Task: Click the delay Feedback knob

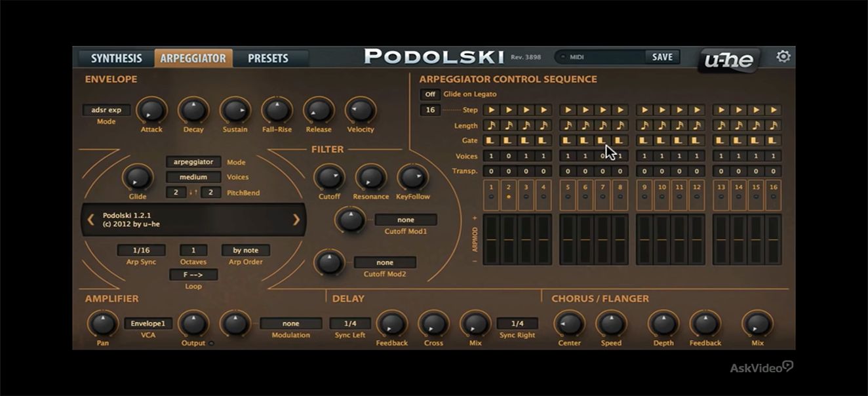Action: tap(391, 324)
